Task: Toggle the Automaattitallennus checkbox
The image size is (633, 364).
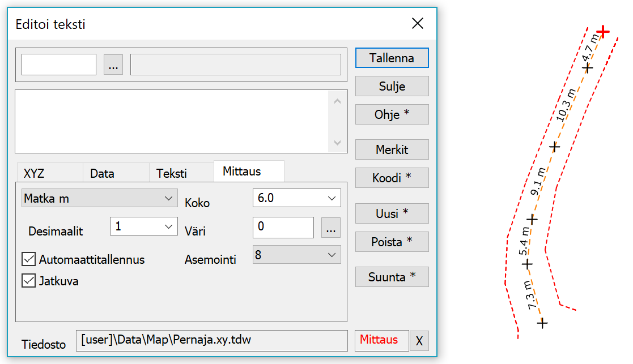Action: click(29, 260)
